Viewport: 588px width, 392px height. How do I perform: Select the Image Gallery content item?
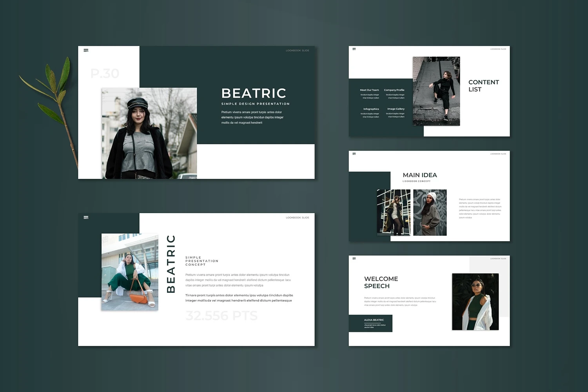pos(396,109)
